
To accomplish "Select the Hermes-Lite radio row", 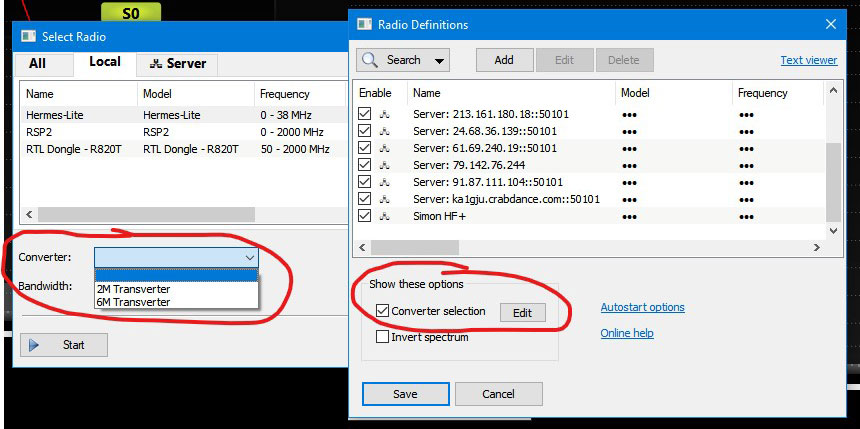I will coord(55,115).
